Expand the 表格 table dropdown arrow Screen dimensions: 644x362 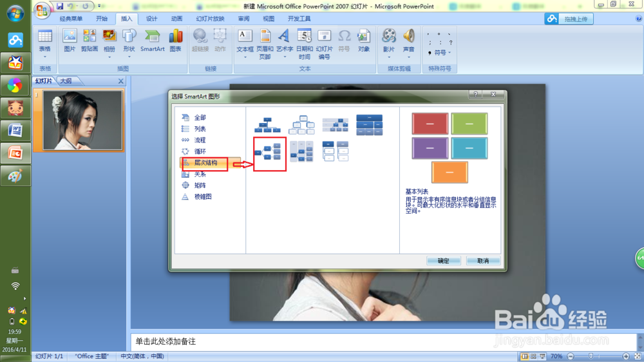45,57
